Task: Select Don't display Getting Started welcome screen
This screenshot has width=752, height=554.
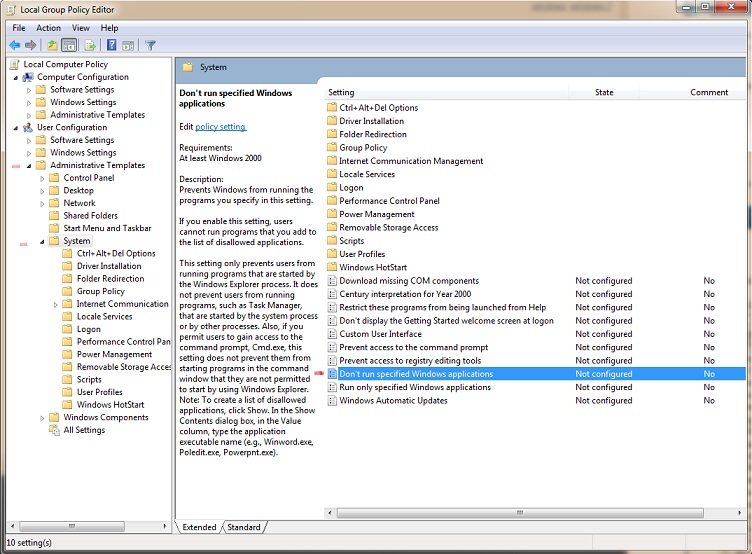Action: [446, 321]
